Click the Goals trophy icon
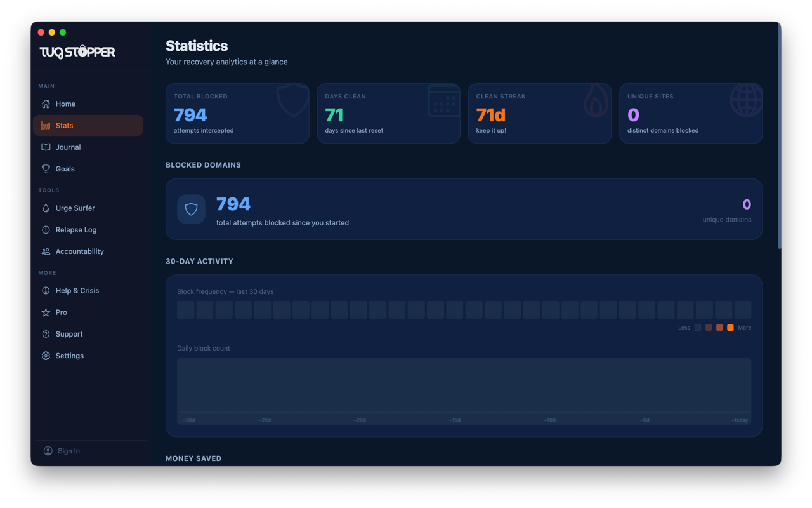Viewport: 812px width, 508px height. click(x=46, y=169)
